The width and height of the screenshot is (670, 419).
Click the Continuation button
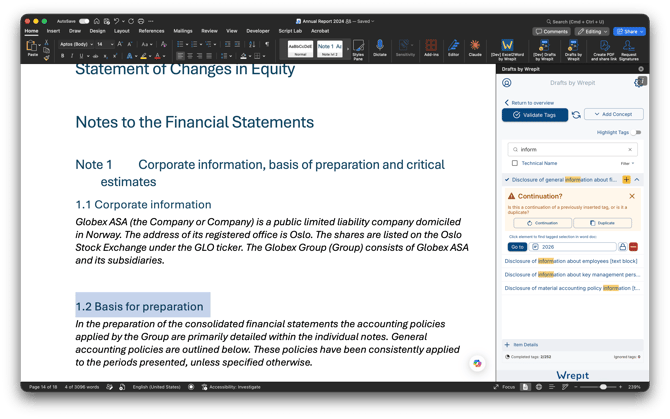point(542,223)
